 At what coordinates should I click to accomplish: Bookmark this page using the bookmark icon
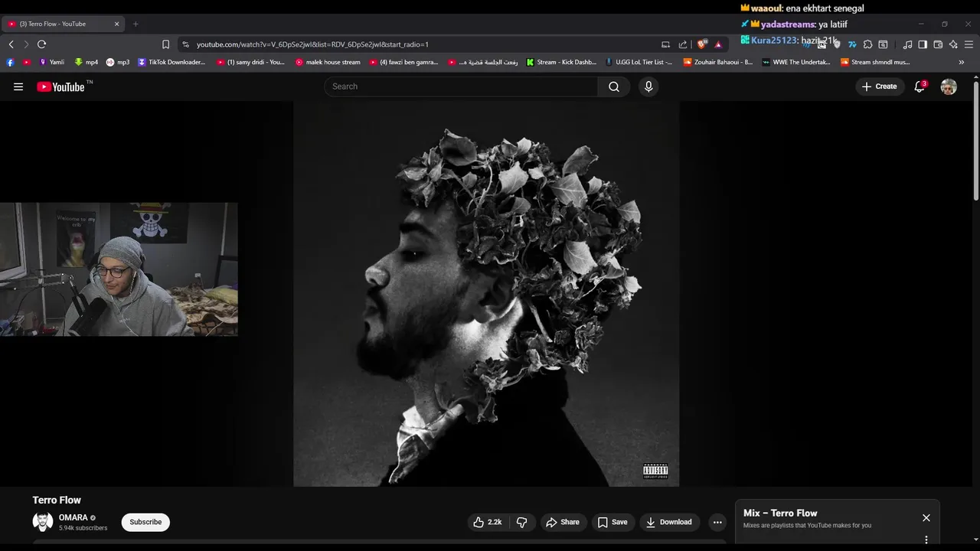pos(165,44)
